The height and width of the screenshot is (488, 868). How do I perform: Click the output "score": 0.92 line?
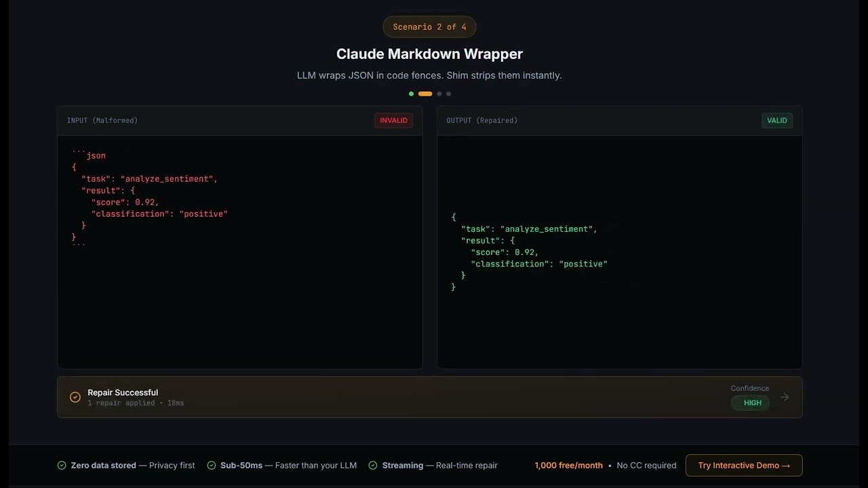[x=505, y=252]
